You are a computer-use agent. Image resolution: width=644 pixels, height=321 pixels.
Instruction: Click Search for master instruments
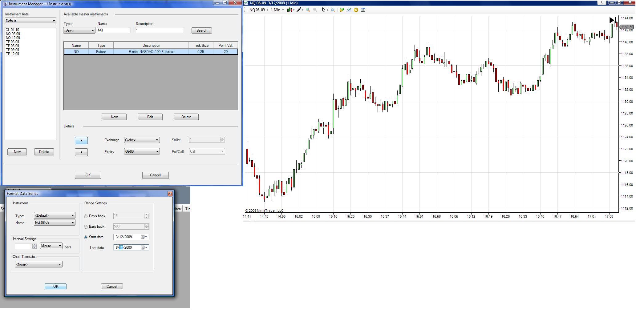[x=202, y=30]
